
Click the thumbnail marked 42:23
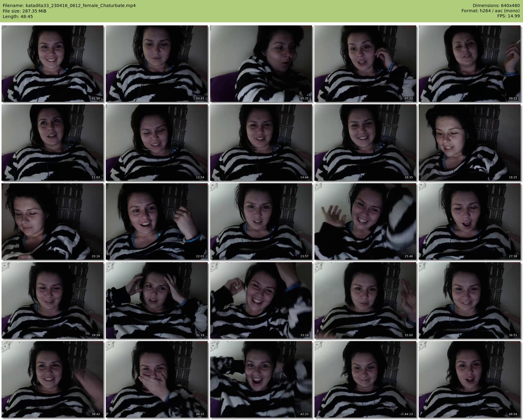[261, 379]
